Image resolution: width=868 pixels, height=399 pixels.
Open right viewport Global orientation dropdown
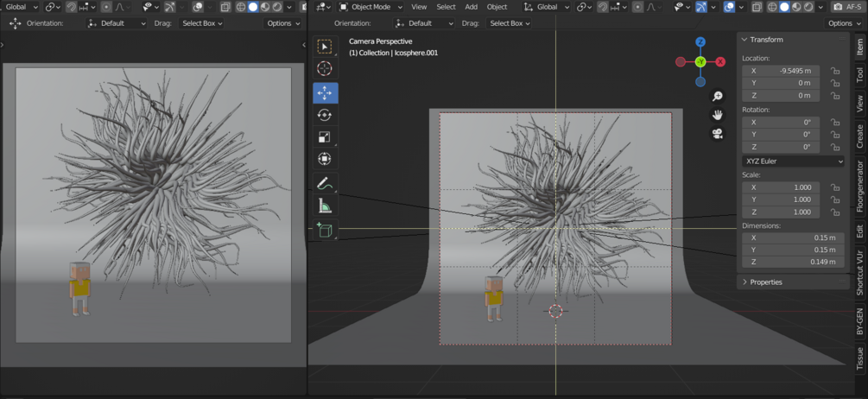click(x=547, y=7)
